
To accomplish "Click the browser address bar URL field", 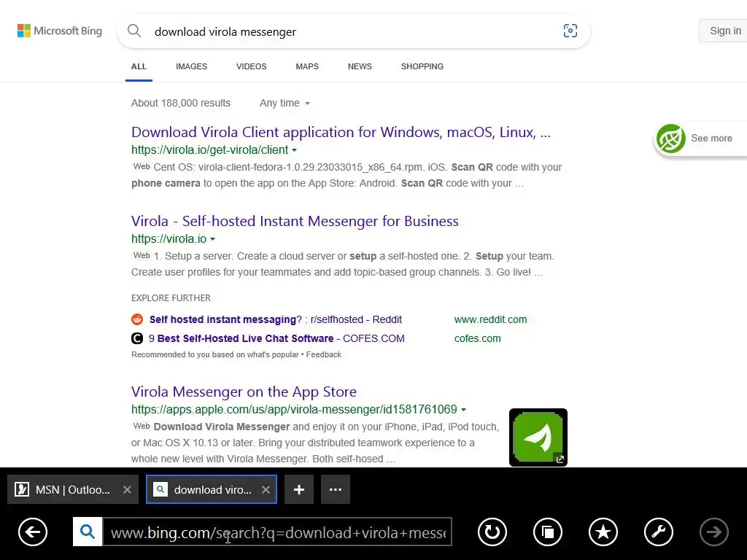I will point(278,532).
